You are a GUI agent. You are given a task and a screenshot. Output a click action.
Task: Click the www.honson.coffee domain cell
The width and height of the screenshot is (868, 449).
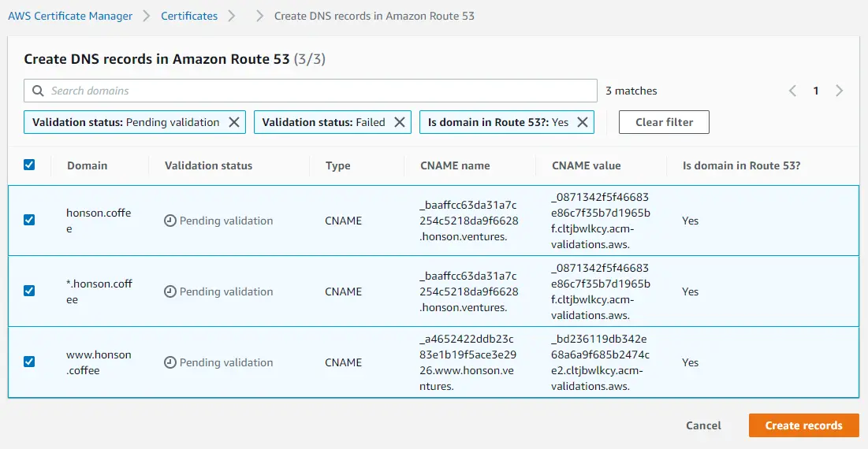tap(99, 362)
